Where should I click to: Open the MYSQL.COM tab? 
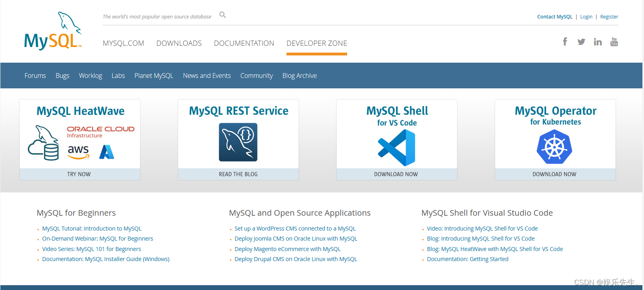tap(123, 43)
